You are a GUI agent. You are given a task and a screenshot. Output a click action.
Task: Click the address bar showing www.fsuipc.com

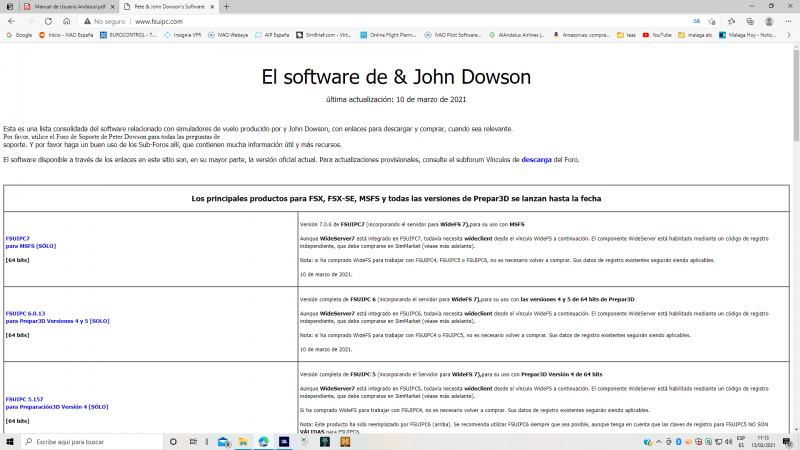tap(159, 21)
